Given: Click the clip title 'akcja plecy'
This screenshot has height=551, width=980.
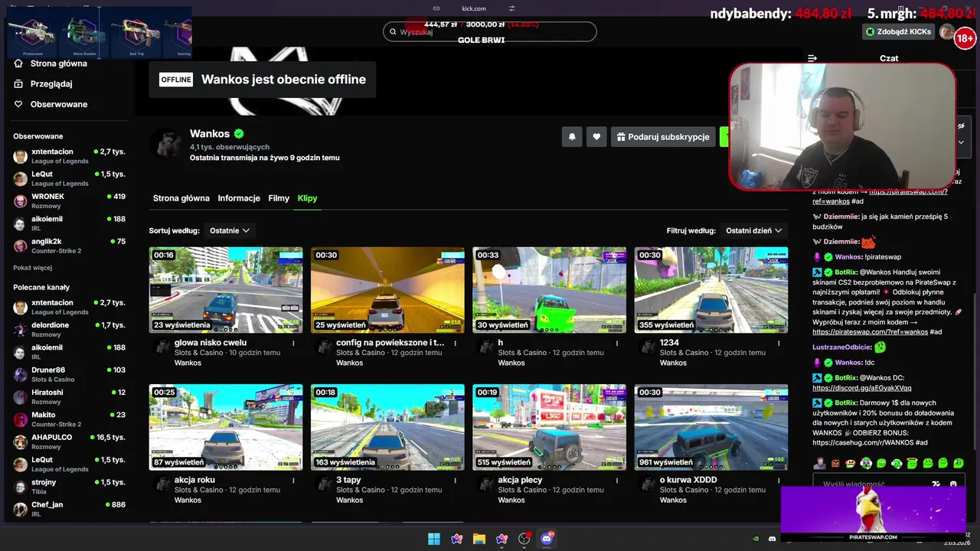Looking at the screenshot, I should (520, 480).
